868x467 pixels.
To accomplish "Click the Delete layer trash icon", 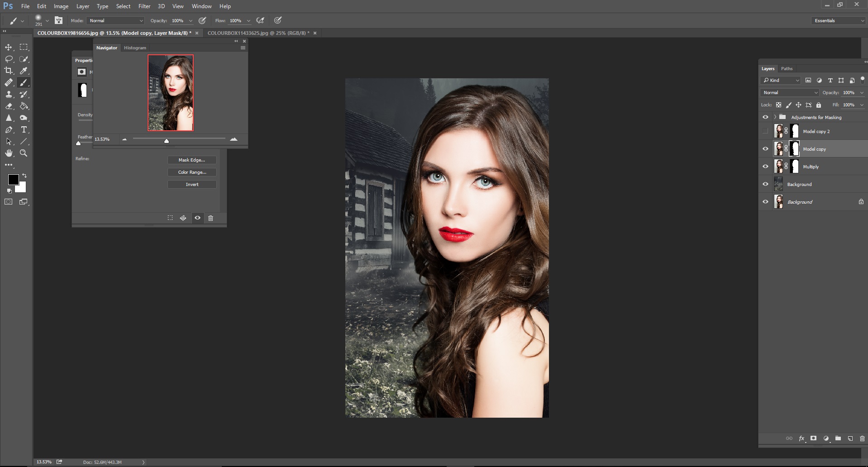I will tap(862, 438).
